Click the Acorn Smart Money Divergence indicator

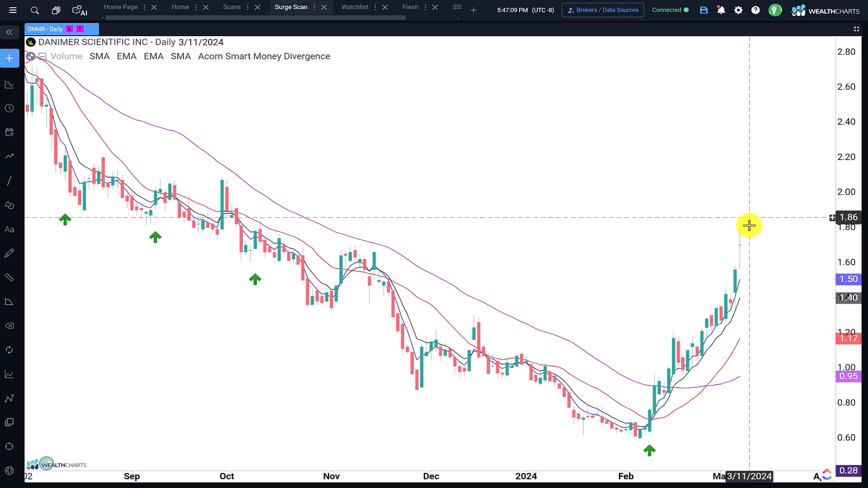coord(264,56)
